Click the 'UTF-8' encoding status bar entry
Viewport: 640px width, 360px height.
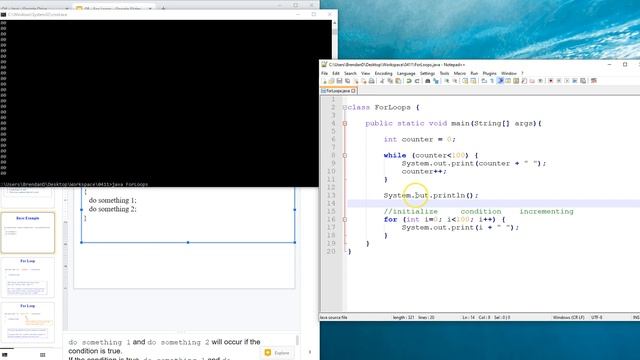[x=596, y=317]
